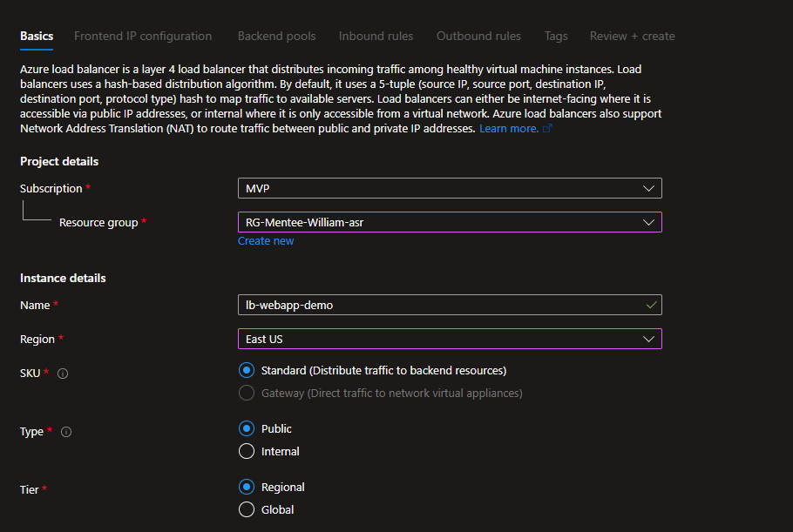793x532 pixels.
Task: Select the Regional tier radio button
Action: [x=247, y=488]
